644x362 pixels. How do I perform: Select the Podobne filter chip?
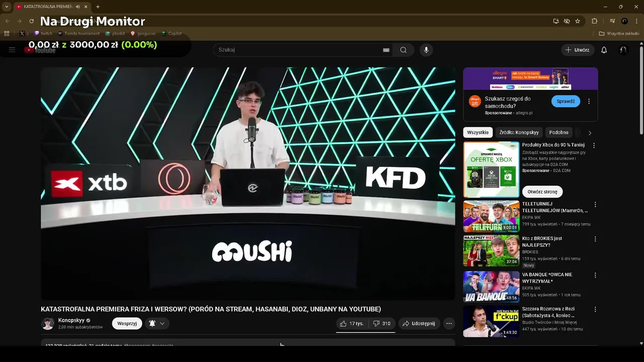[x=559, y=132]
